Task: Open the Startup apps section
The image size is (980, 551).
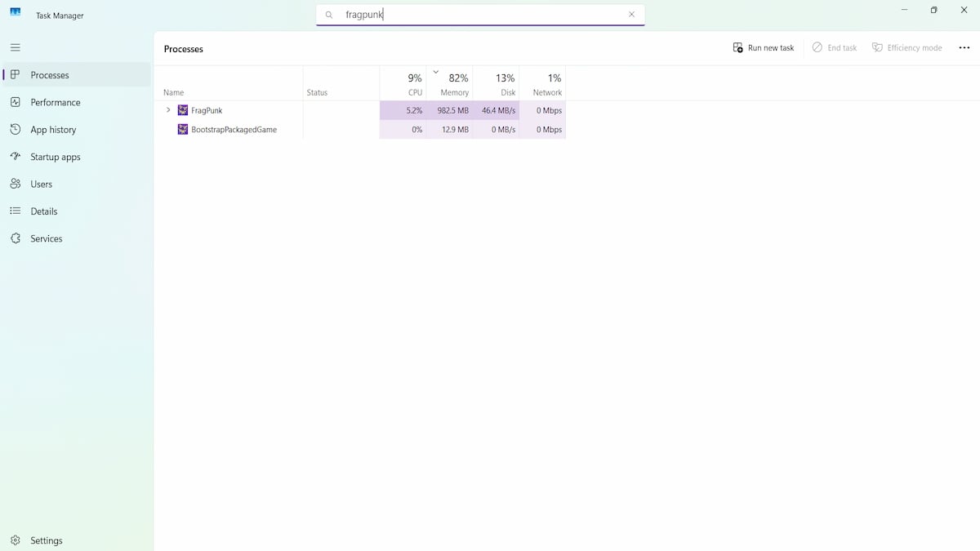Action: [x=58, y=157]
